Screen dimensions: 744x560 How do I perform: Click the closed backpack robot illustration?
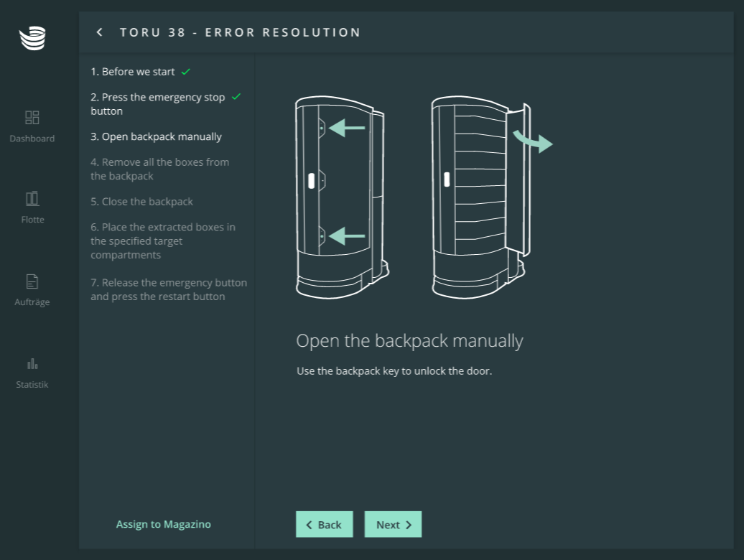343,197
